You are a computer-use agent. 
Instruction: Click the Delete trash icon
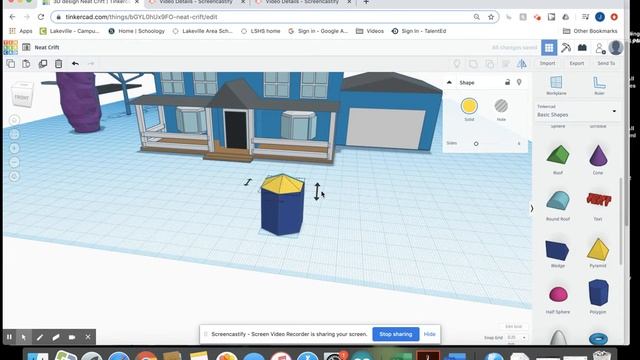(x=59, y=64)
